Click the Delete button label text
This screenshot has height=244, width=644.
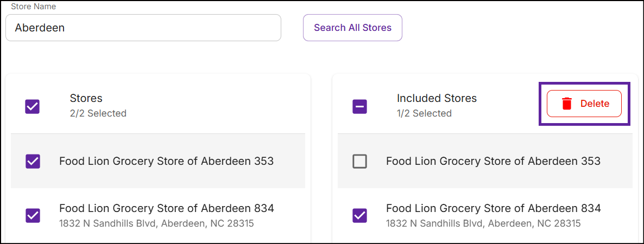pos(595,104)
